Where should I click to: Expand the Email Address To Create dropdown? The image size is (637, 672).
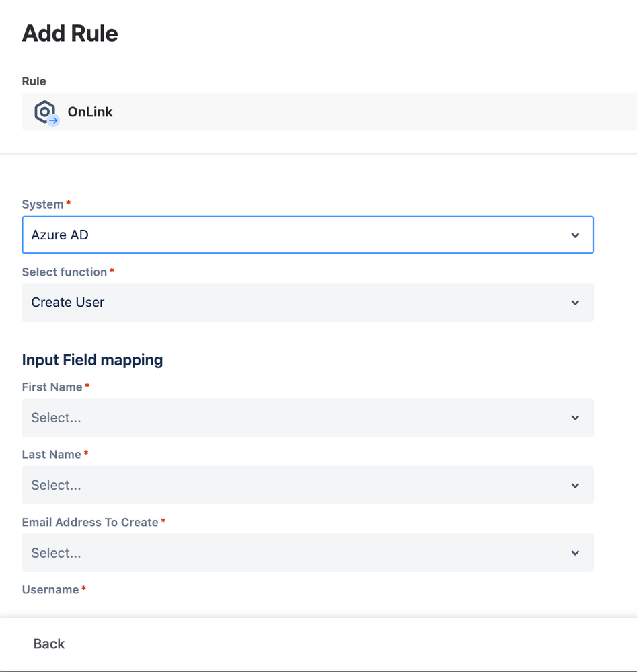(296, 553)
